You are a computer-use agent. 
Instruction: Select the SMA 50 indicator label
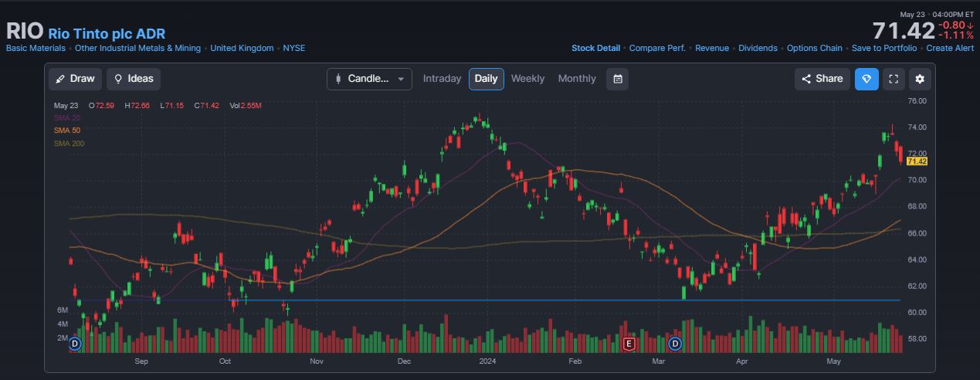tap(67, 130)
